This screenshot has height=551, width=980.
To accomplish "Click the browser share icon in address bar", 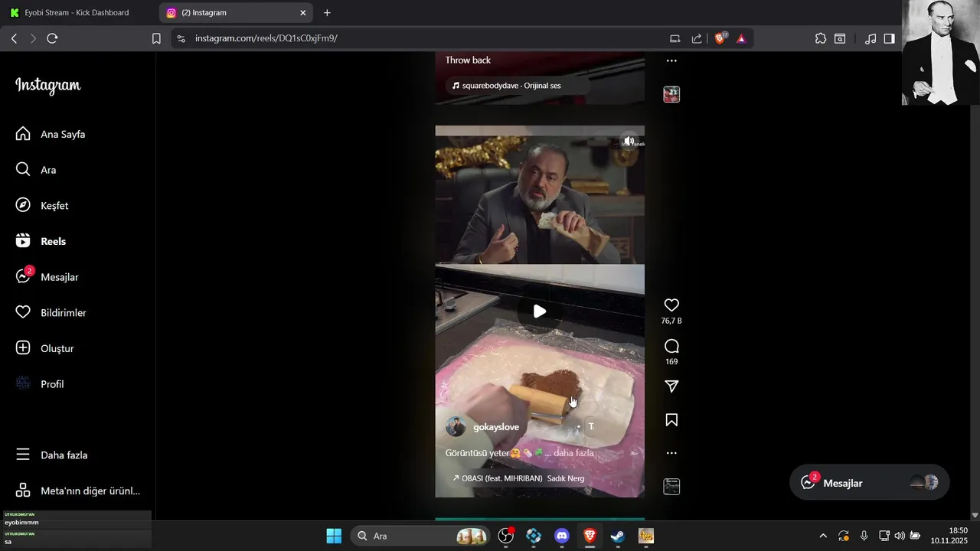I will [697, 38].
